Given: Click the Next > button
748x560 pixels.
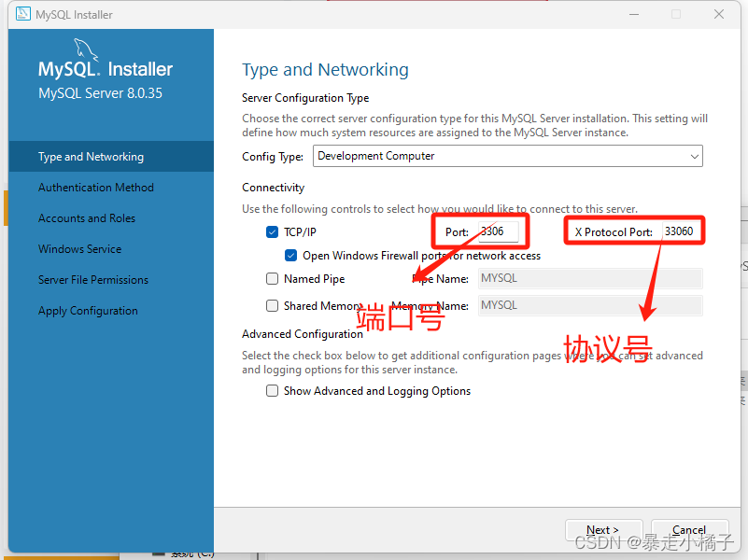Looking at the screenshot, I should tap(603, 530).
